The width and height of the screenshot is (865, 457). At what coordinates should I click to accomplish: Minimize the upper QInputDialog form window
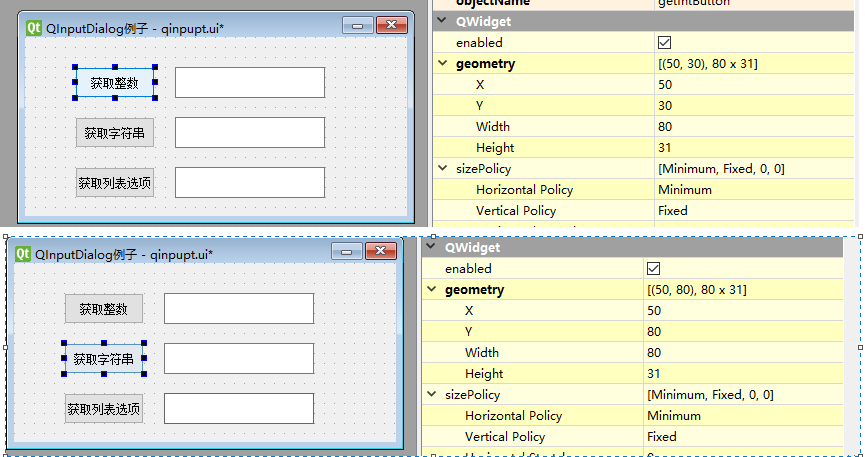click(355, 27)
